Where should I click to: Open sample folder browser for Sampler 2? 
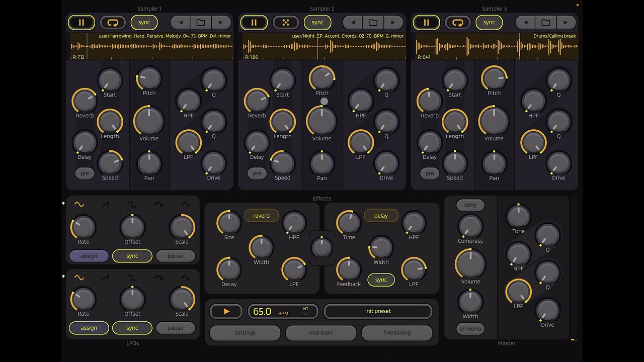coord(373,23)
